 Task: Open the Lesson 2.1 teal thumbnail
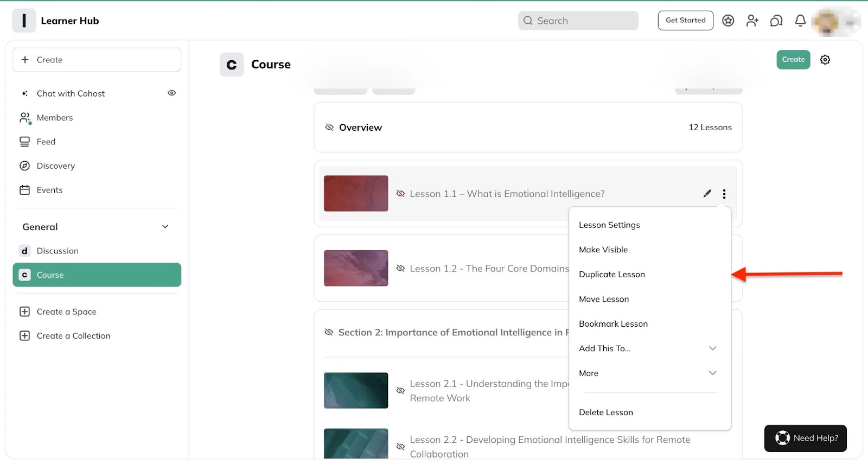(356, 391)
